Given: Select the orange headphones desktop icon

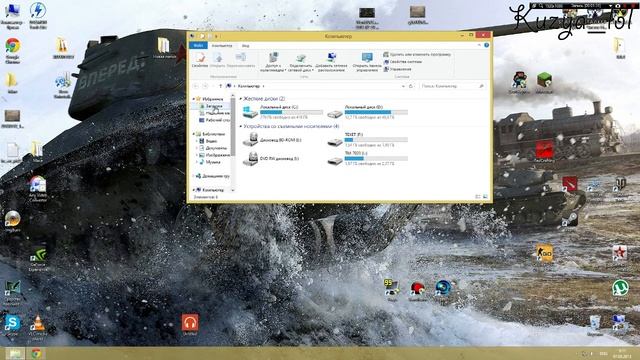Looking at the screenshot, I should coord(190,322).
